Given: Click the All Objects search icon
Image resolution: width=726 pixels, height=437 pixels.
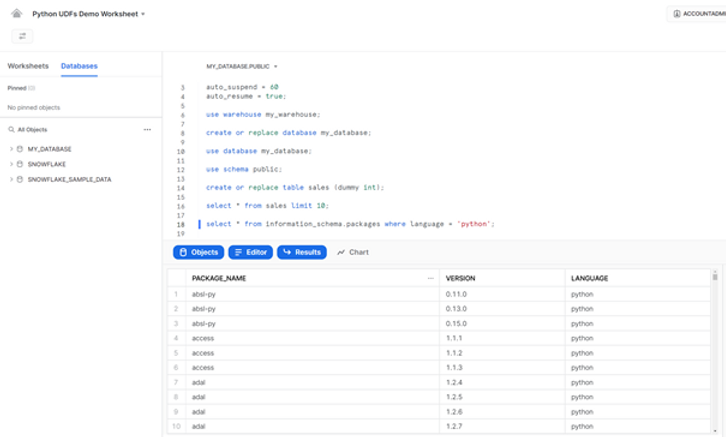Looking at the screenshot, I should (11, 130).
